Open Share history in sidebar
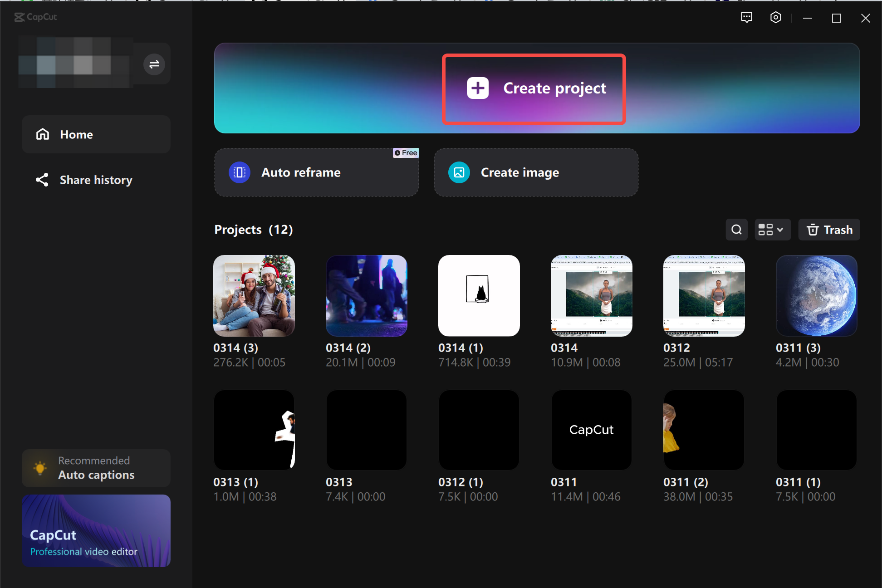Image resolution: width=882 pixels, height=588 pixels. pyautogui.click(x=96, y=180)
